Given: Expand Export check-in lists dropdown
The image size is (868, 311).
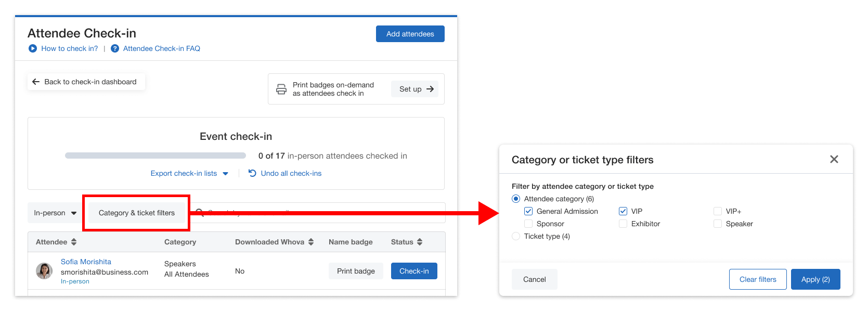Looking at the screenshot, I should click(x=225, y=174).
